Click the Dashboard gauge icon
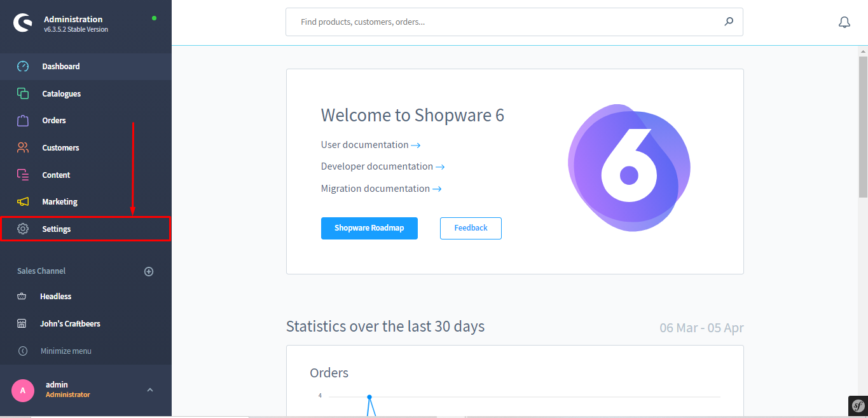The width and height of the screenshot is (868, 418). point(23,66)
